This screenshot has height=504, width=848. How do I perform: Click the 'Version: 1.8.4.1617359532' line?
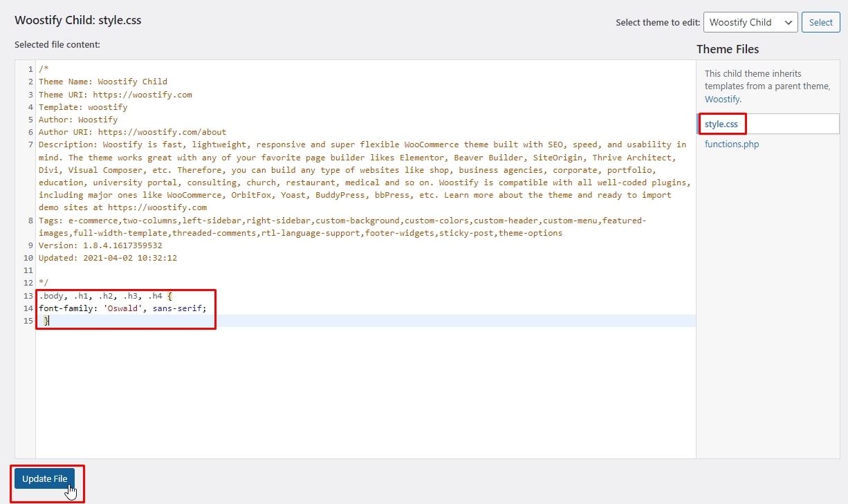[x=100, y=245]
